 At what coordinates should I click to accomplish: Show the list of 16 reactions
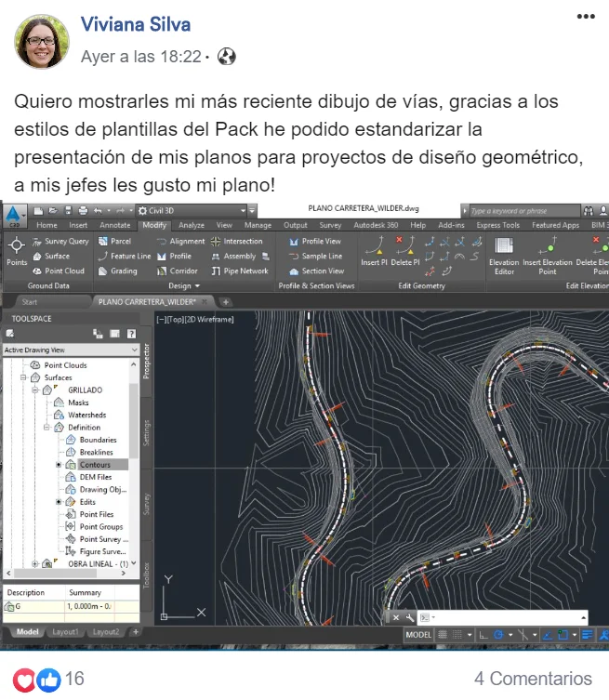[74, 679]
